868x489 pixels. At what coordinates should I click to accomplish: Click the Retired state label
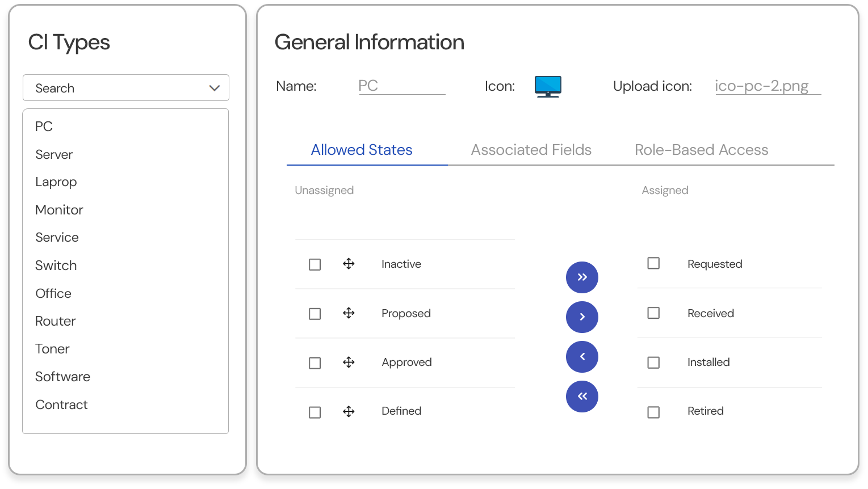pyautogui.click(x=705, y=411)
